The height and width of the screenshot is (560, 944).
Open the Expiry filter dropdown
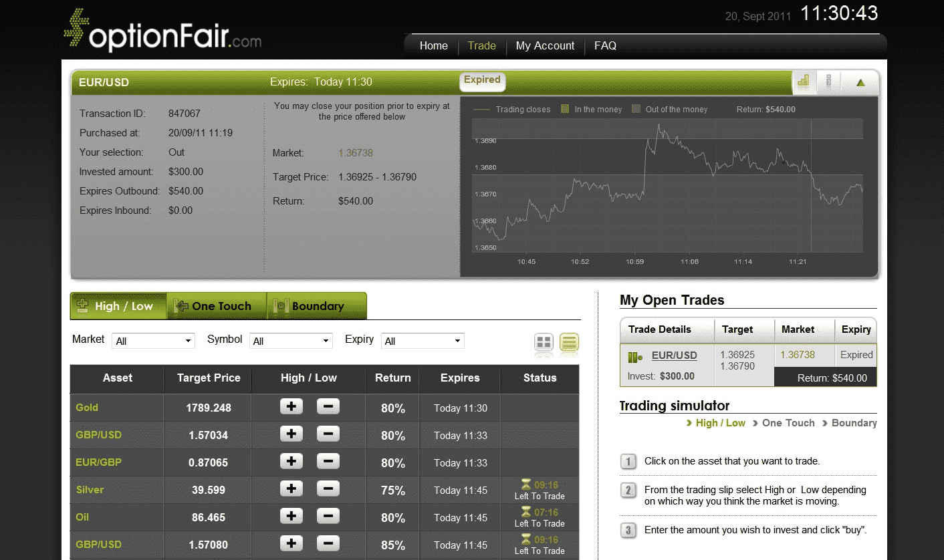[x=423, y=341]
